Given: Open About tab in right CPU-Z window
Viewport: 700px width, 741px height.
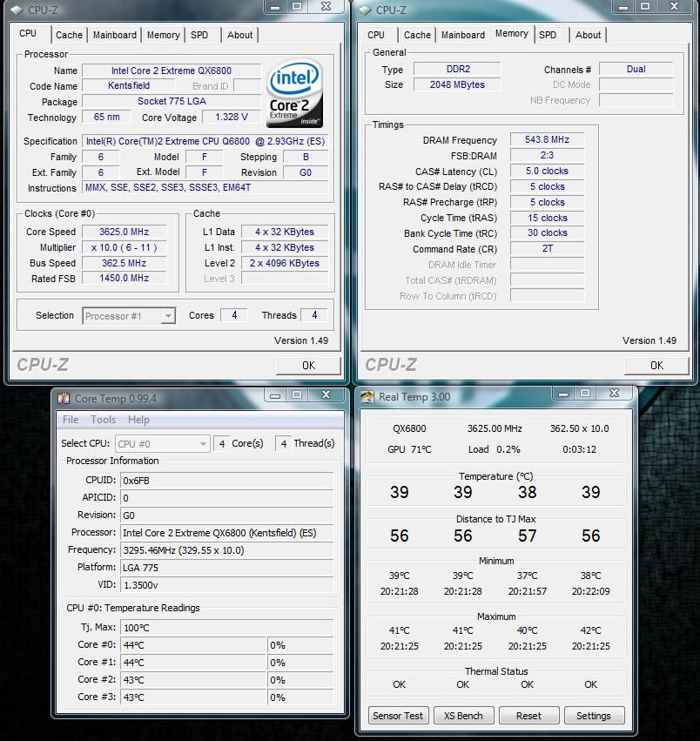Looking at the screenshot, I should point(588,35).
